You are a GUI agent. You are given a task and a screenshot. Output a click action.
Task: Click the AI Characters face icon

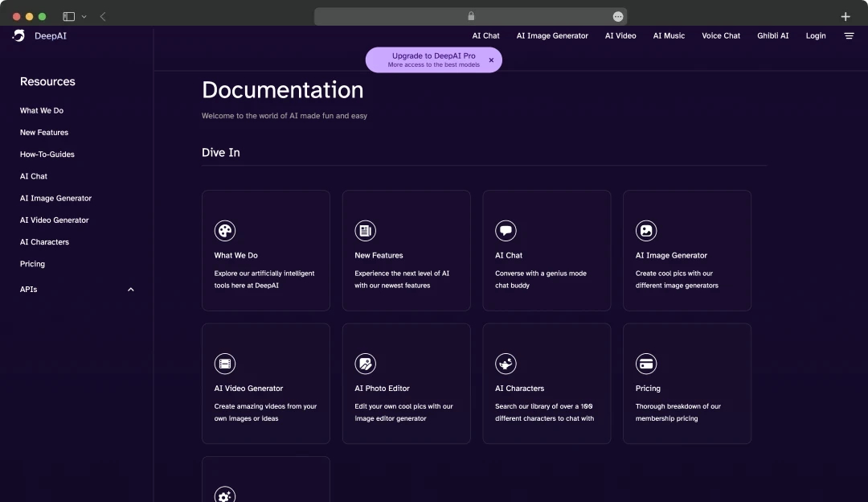506,363
